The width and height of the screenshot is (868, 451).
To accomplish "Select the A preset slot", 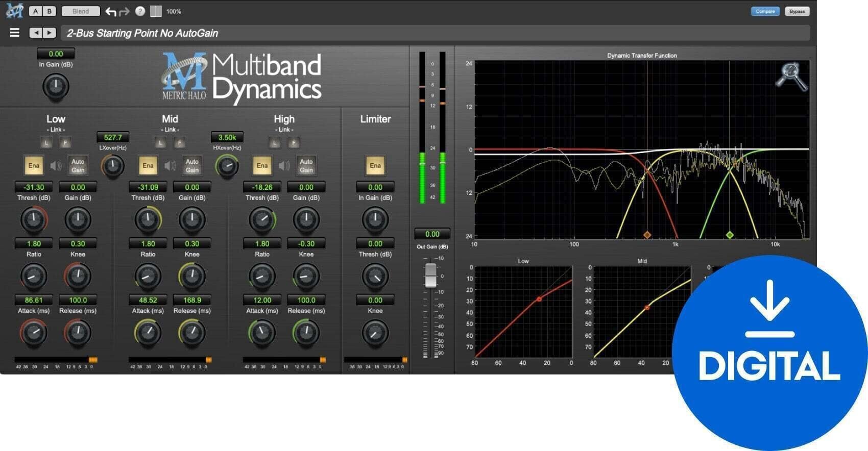I will [36, 11].
